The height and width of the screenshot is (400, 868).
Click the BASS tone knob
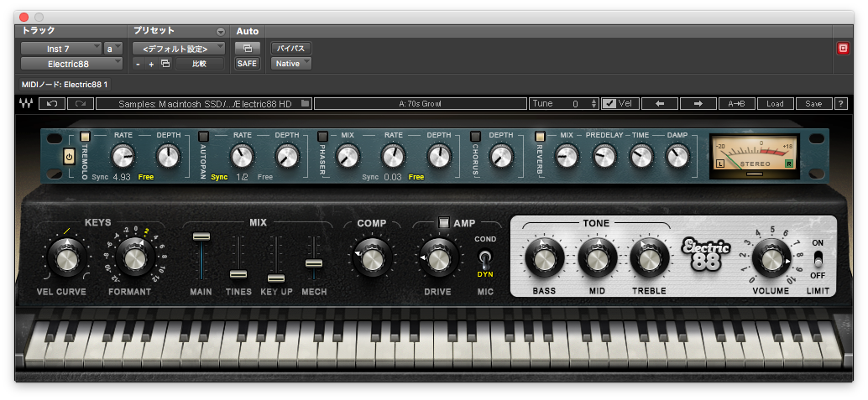(545, 257)
